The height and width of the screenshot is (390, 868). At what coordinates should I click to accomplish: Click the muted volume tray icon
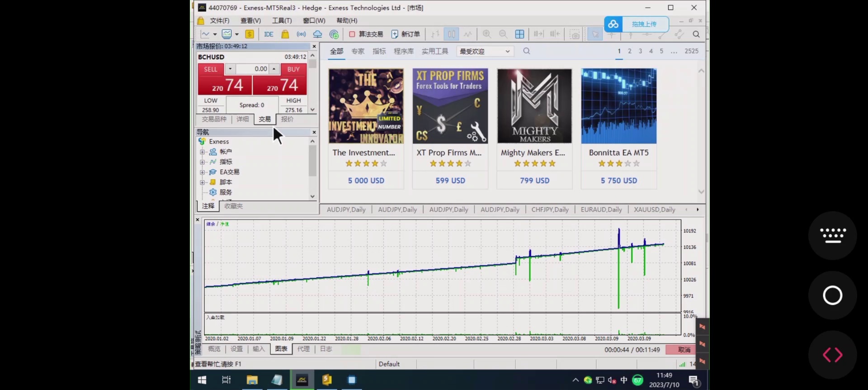pyautogui.click(x=612, y=380)
